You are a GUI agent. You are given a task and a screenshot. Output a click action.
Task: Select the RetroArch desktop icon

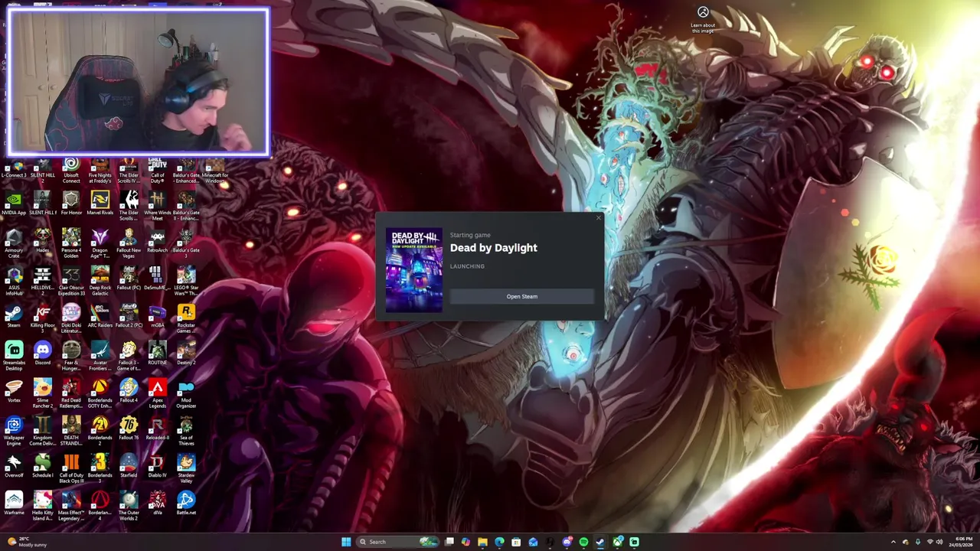pyautogui.click(x=157, y=241)
